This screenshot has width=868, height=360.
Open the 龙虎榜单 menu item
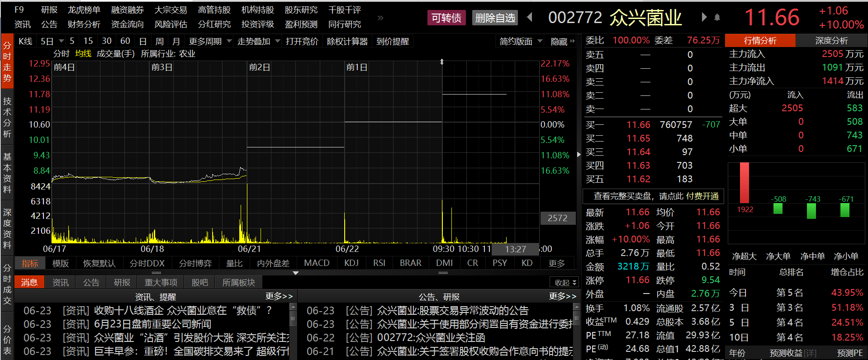pyautogui.click(x=84, y=10)
